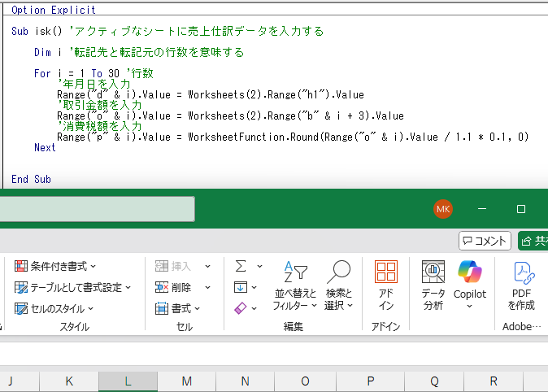Open Find and Select (検索と選択)
The height and width of the screenshot is (392, 548).
338,285
